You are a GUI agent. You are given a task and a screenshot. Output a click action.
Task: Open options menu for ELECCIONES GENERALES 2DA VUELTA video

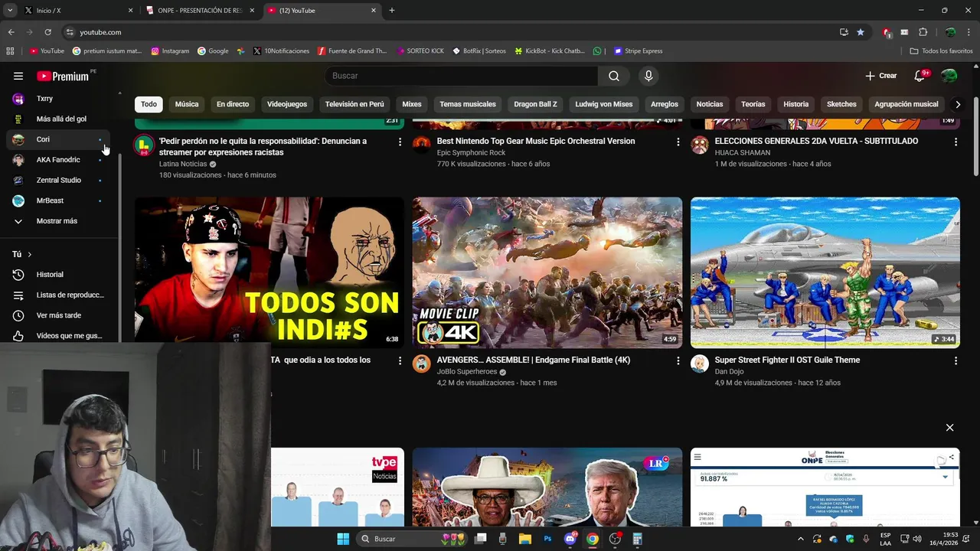[x=955, y=142]
